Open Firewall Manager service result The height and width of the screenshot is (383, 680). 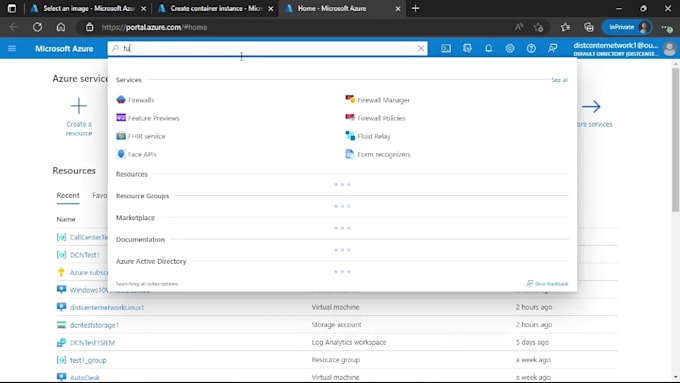click(x=377, y=100)
